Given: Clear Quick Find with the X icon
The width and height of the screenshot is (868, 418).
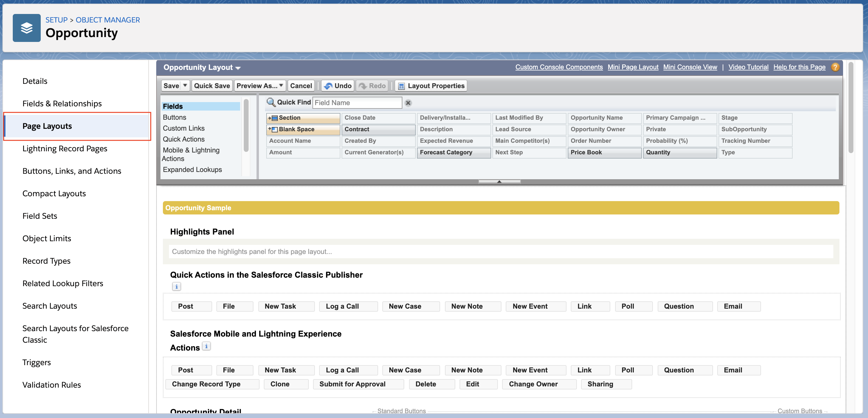Looking at the screenshot, I should pos(408,103).
